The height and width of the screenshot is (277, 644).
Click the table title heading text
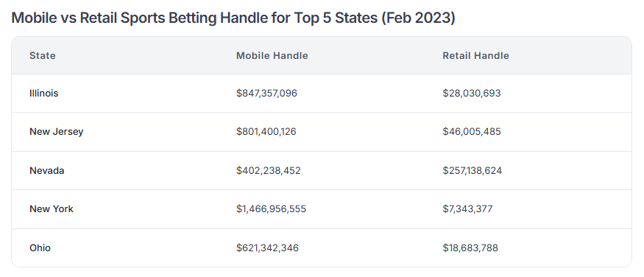pyautogui.click(x=233, y=18)
